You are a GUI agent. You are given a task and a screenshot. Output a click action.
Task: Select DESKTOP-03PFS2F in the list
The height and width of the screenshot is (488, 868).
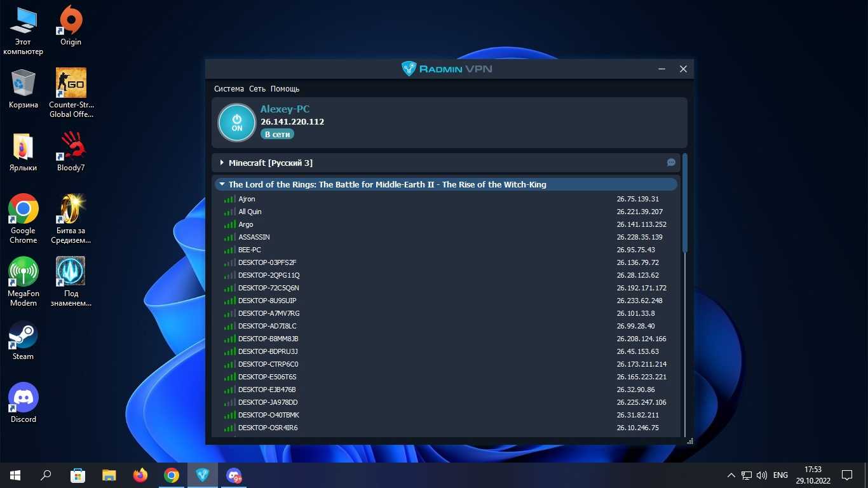[x=445, y=262]
